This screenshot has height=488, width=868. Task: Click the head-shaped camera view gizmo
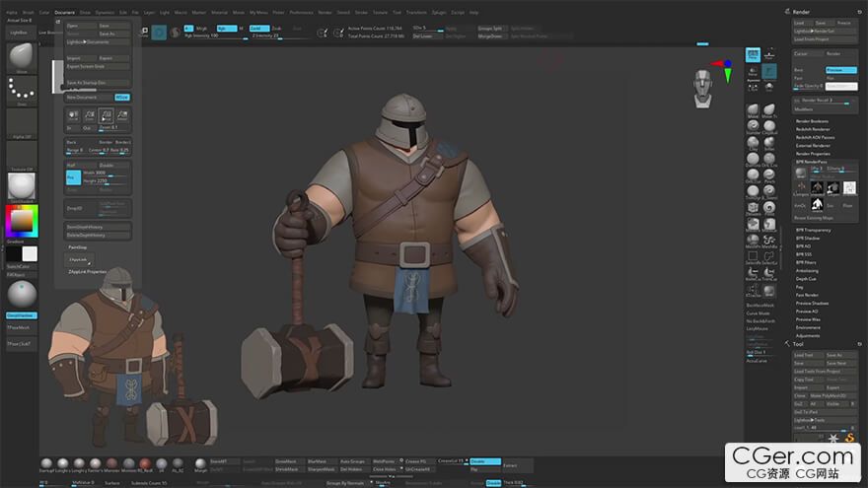point(701,89)
